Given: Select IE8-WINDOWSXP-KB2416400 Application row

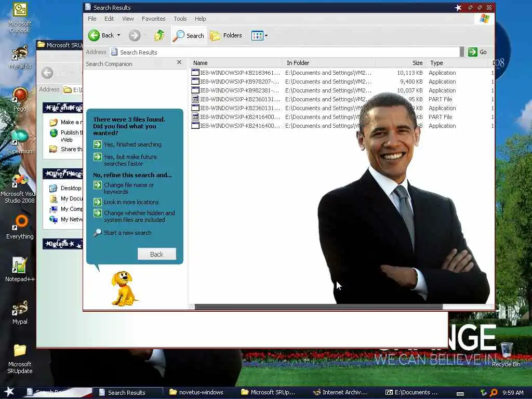Looking at the screenshot, I should pyautogui.click(x=235, y=126).
